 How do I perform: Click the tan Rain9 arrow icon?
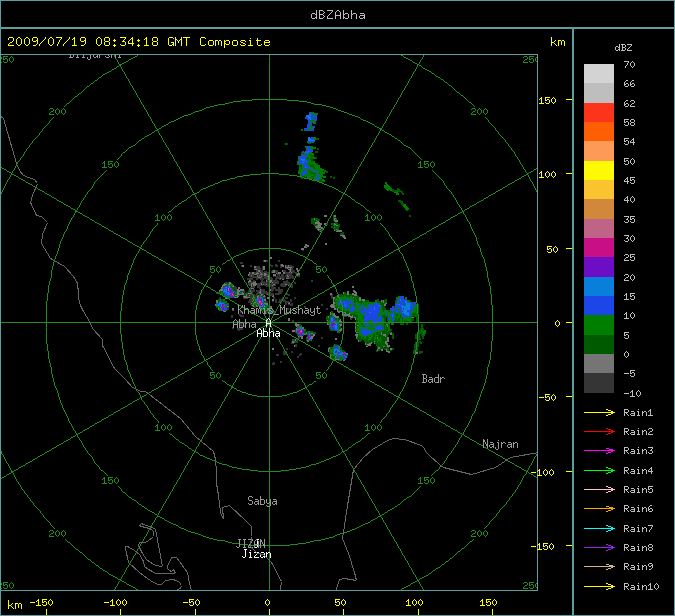599,566
